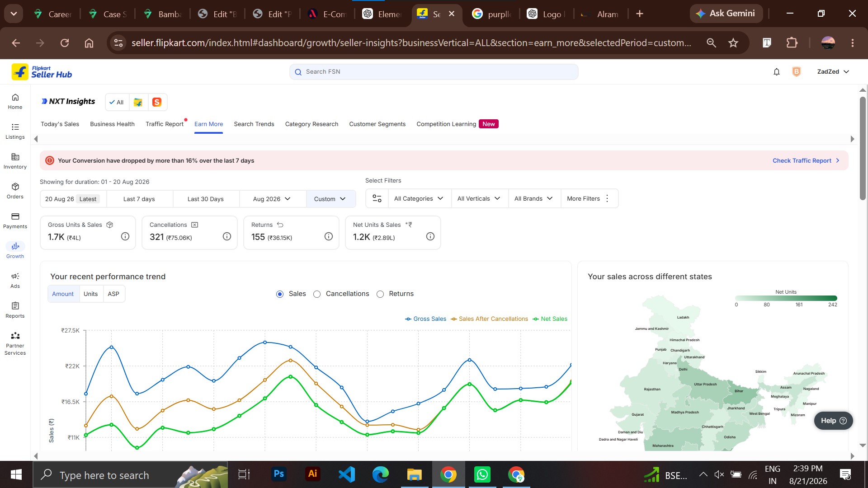This screenshot has width=868, height=488.
Task: Open Payments section
Action: coord(15,221)
